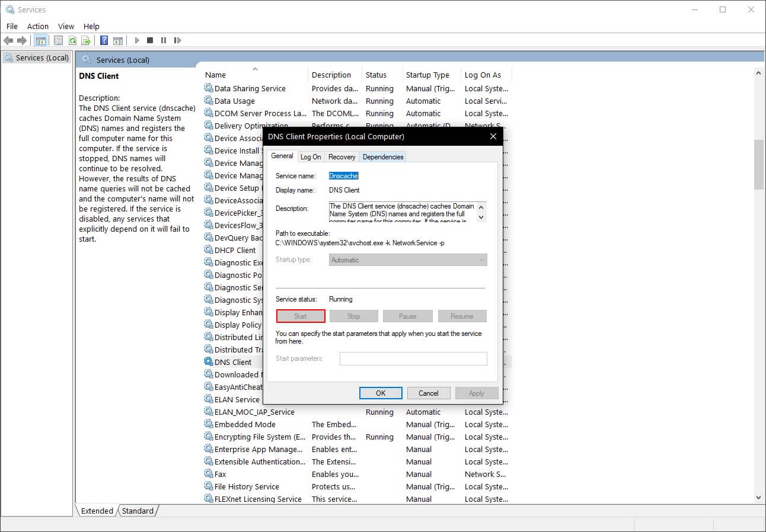
Task: Click the Services icon in the title bar
Action: coord(9,9)
